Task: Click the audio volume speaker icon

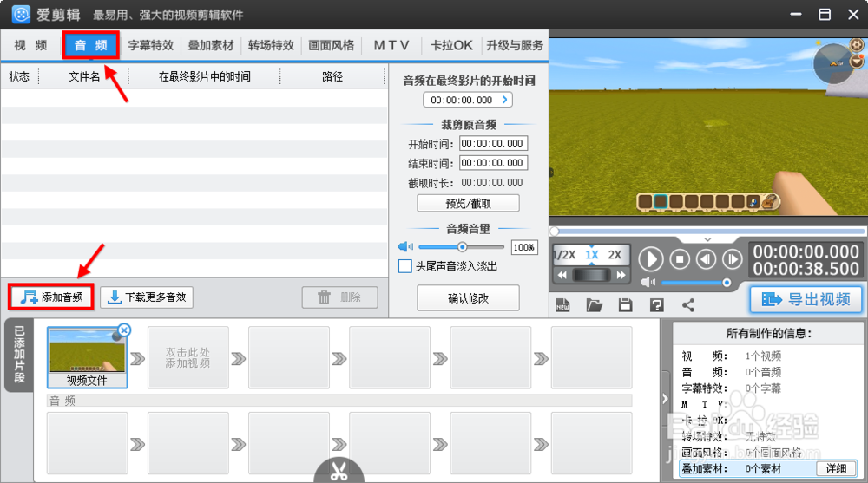Action: [x=405, y=247]
